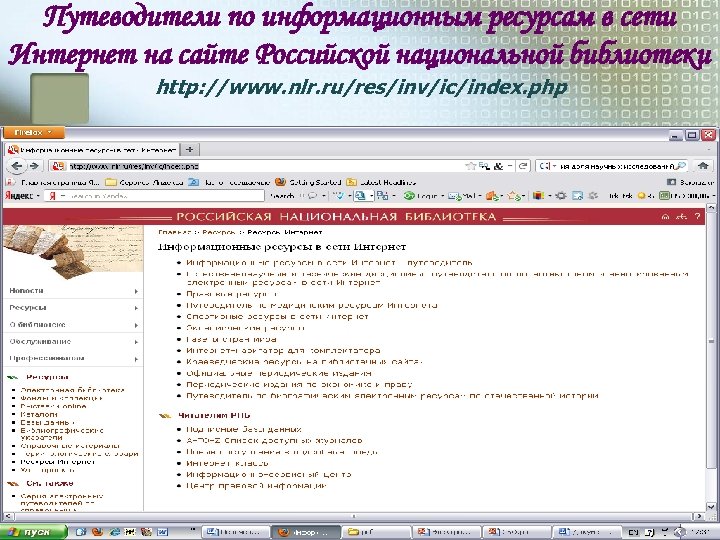Click the home icon in the red site header
The width and height of the screenshot is (720, 540).
(665, 217)
